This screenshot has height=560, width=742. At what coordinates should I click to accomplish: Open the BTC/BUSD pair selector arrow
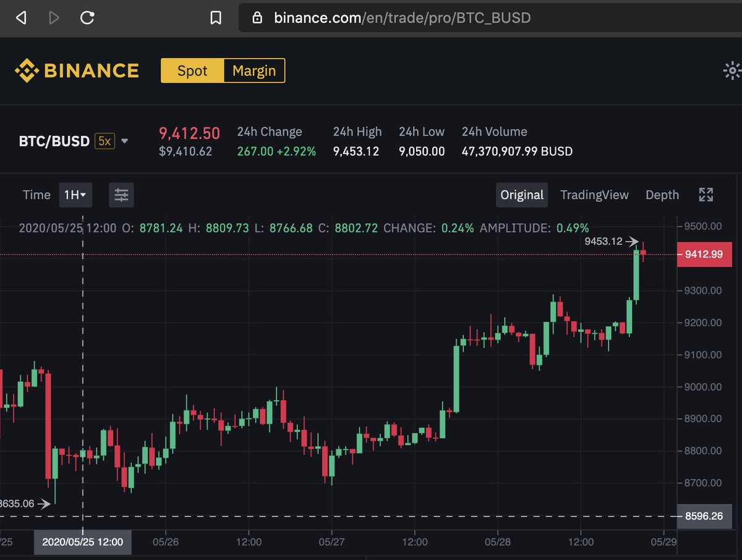pyautogui.click(x=124, y=141)
